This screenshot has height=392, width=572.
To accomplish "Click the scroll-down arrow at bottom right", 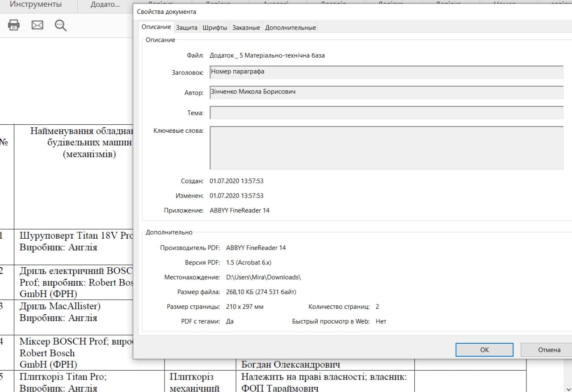I will coord(568,388).
